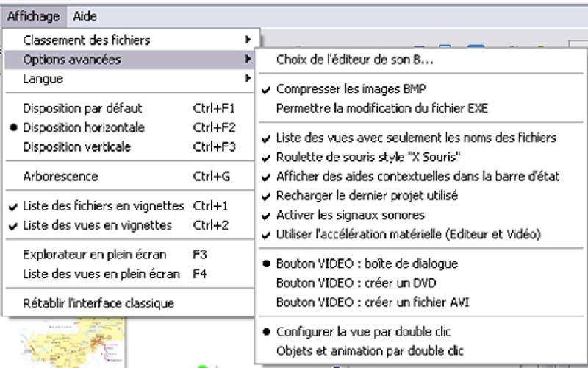Viewport: 588px width, 368px height.
Task: Toggle Recharger le dernier projet utilisé
Action: [x=420, y=196]
